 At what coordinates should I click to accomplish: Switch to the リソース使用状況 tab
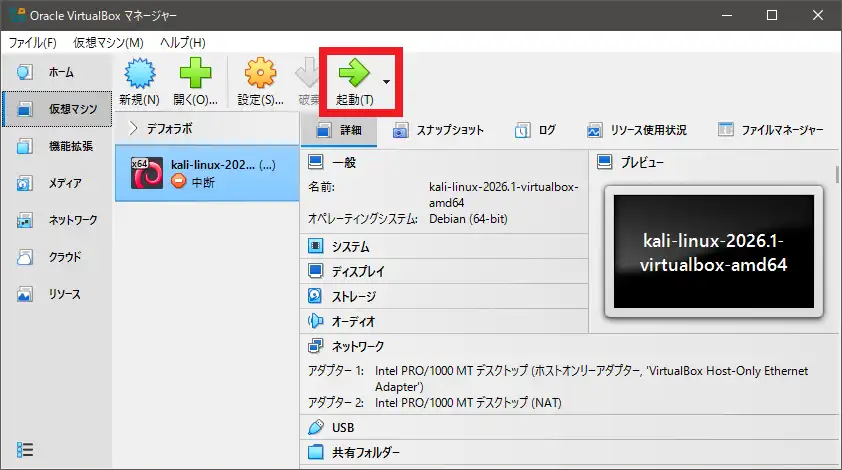pos(636,130)
